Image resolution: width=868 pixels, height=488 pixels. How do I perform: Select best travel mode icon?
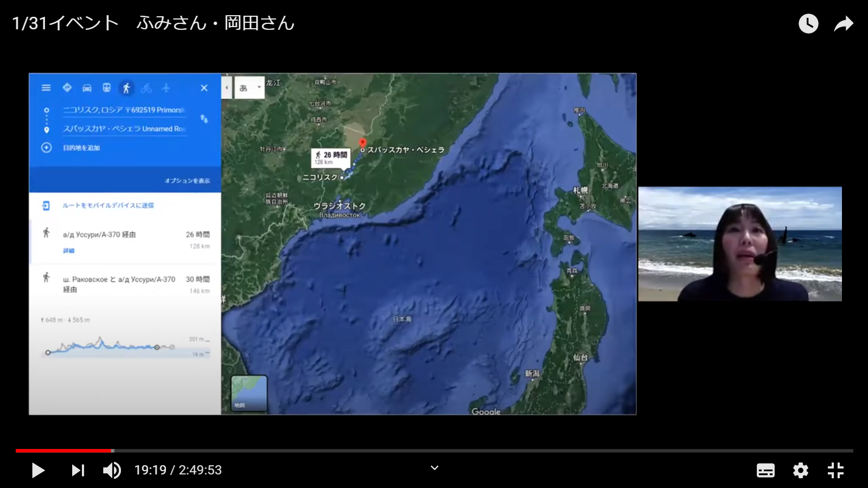[67, 87]
